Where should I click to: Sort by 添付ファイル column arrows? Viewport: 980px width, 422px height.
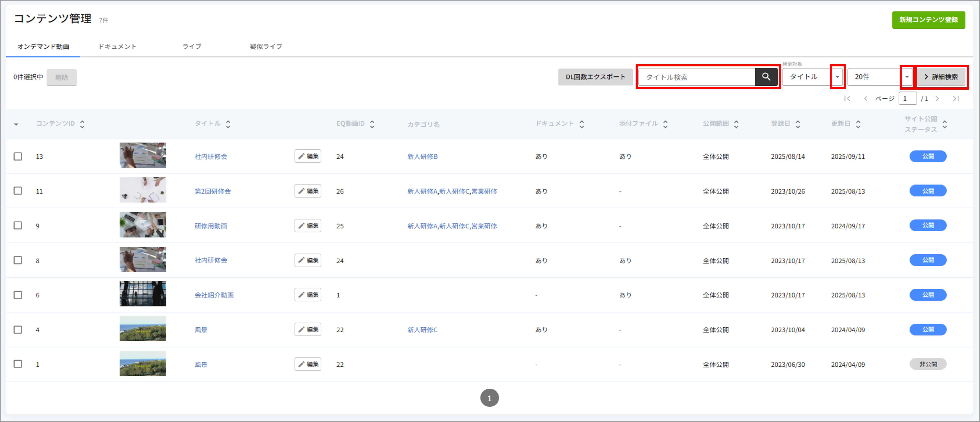point(665,124)
